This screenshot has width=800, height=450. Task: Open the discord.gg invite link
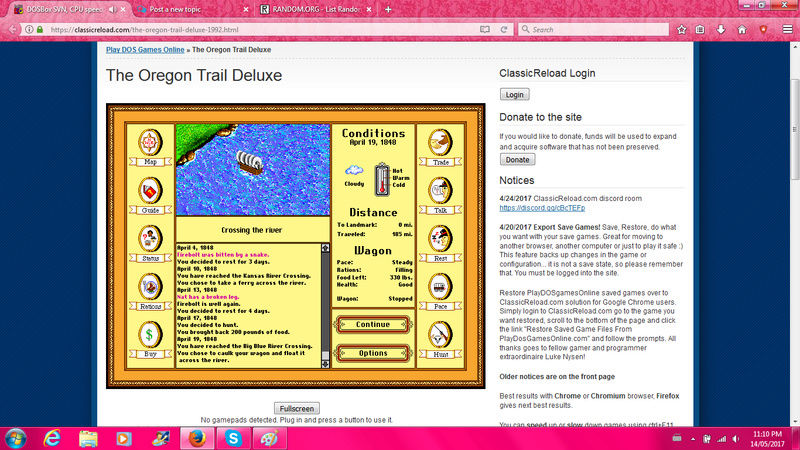(x=542, y=208)
